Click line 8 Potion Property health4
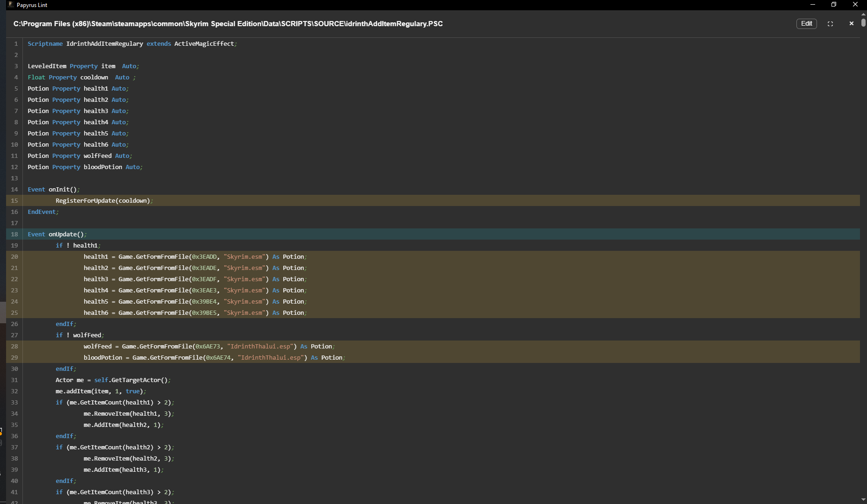This screenshot has width=867, height=504. tap(78, 122)
